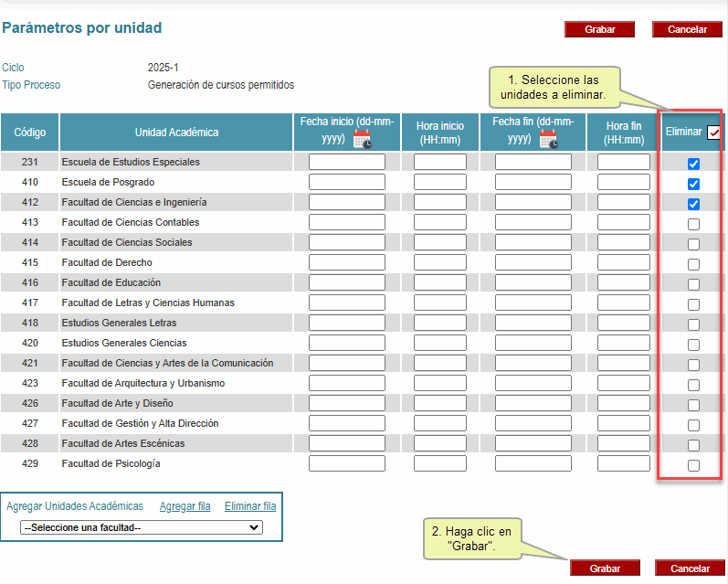
Task: Click the bottom Grabar button
Action: 605,568
